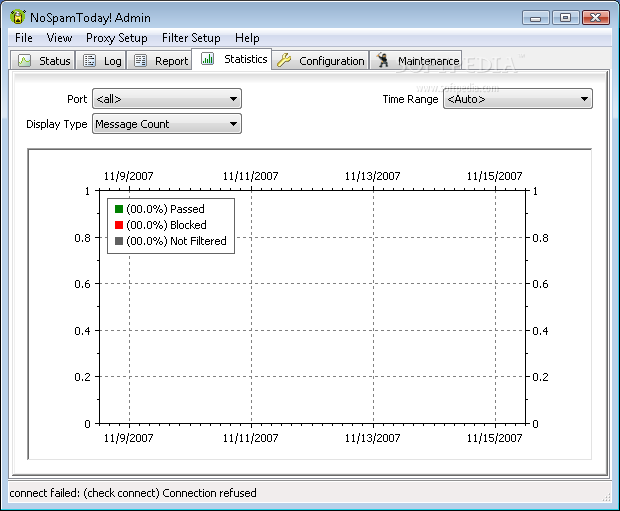Click the NoSpamToday app icon in title bar
This screenshot has width=620, height=511.
tap(17, 17)
